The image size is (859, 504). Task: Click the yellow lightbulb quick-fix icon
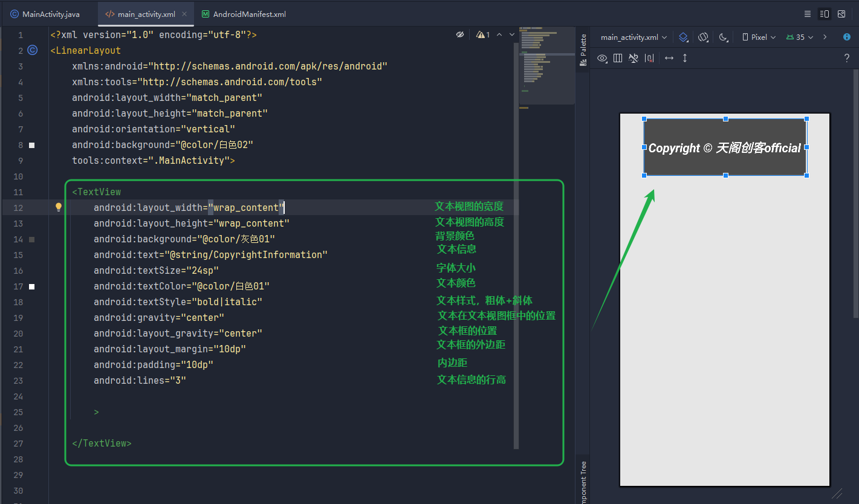click(x=59, y=207)
